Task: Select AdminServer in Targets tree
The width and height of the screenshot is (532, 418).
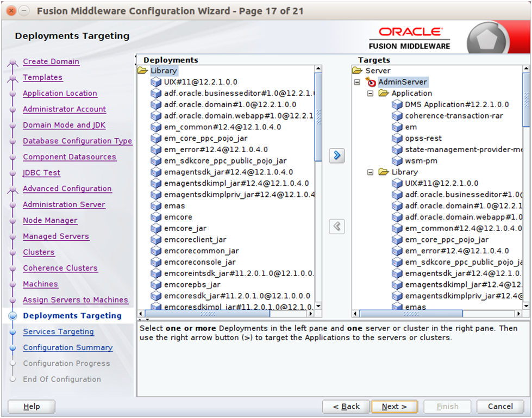Action: click(x=403, y=82)
